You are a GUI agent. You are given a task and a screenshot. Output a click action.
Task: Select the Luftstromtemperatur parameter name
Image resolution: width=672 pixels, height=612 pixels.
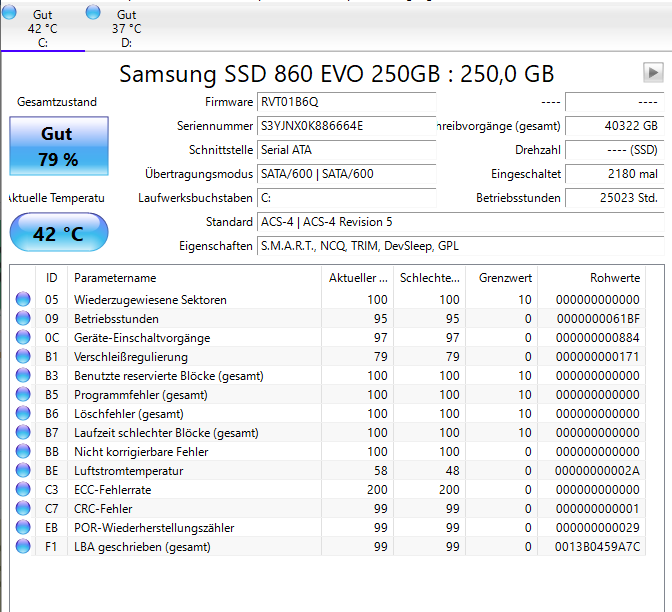click(129, 471)
